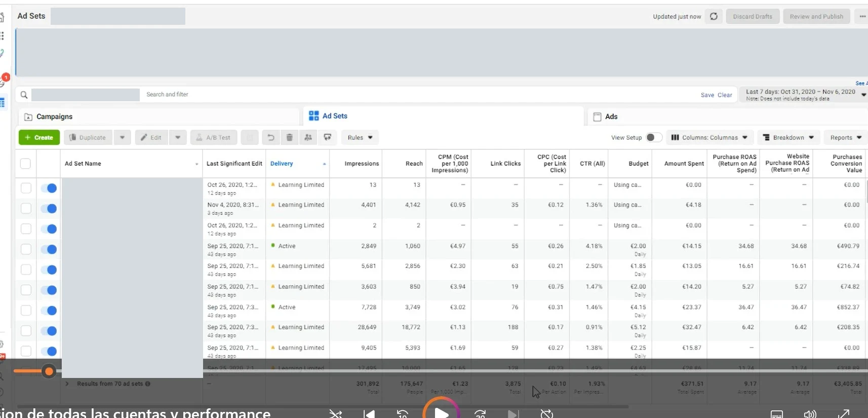Check the select-all checkbox in table header
The width and height of the screenshot is (868, 418).
coord(25,164)
